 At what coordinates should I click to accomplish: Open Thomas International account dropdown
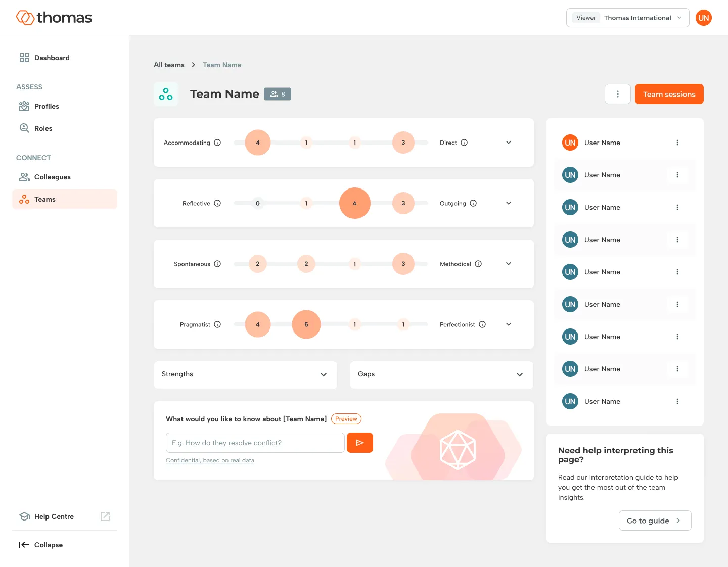pyautogui.click(x=628, y=18)
